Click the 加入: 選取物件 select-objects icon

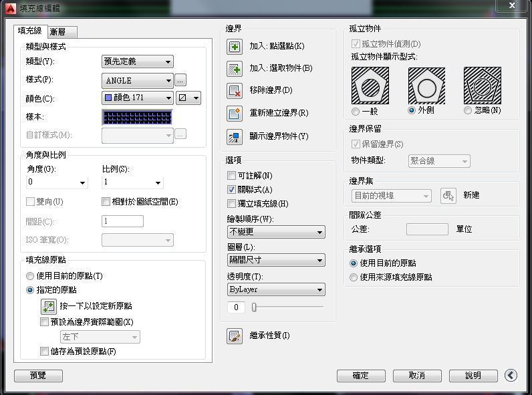click(235, 69)
